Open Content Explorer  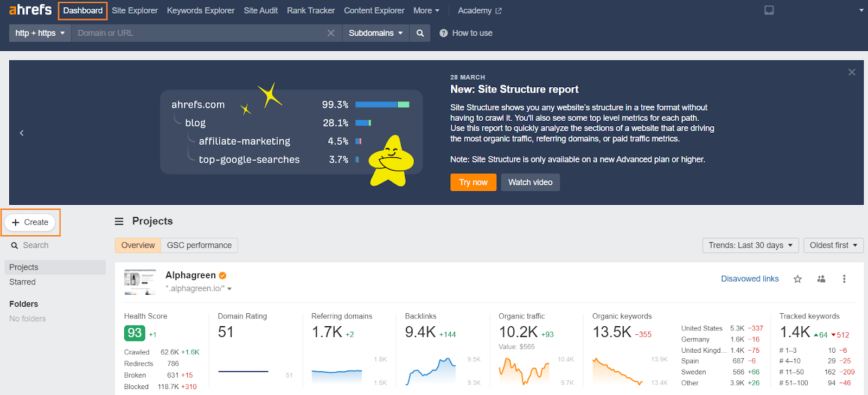pos(374,10)
